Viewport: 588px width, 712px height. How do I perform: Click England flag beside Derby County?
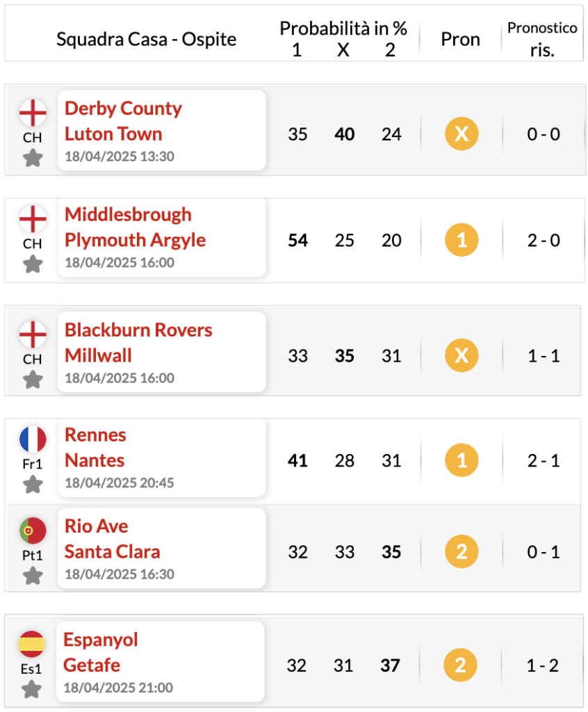point(33,113)
